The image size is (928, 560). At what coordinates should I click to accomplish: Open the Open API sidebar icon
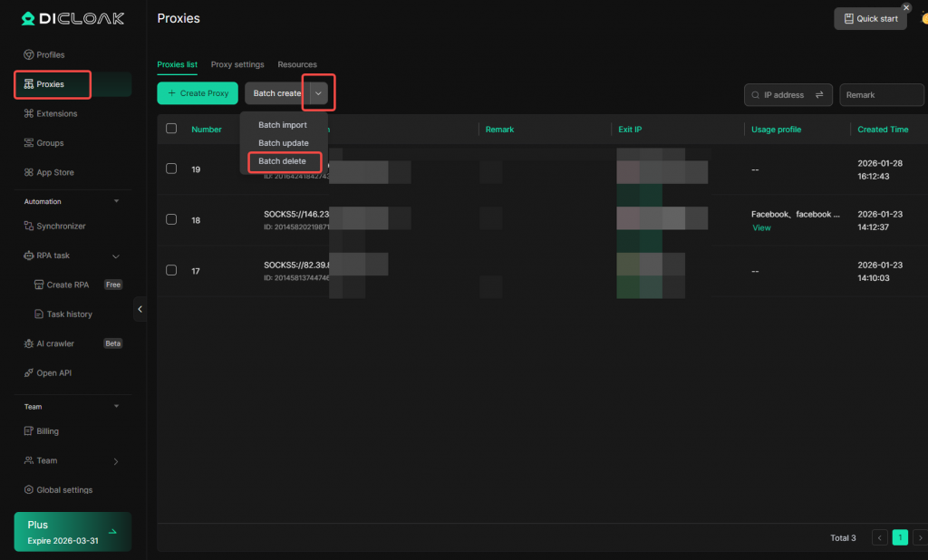point(29,373)
